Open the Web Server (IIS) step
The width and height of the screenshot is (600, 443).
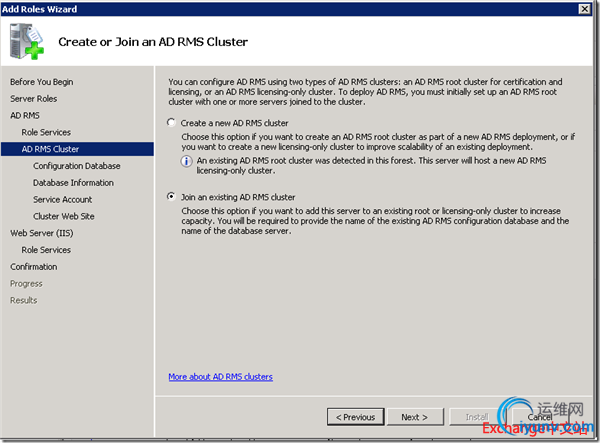coord(42,233)
